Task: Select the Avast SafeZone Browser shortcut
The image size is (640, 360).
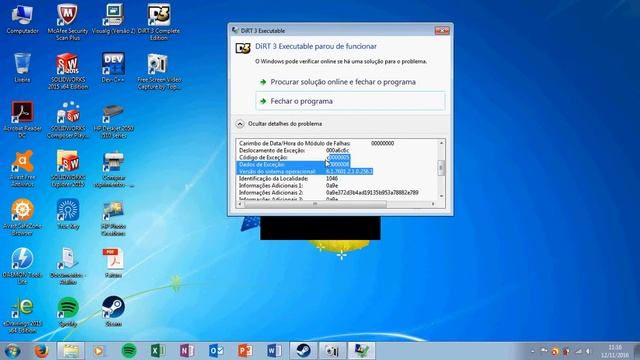Action: click(22, 218)
